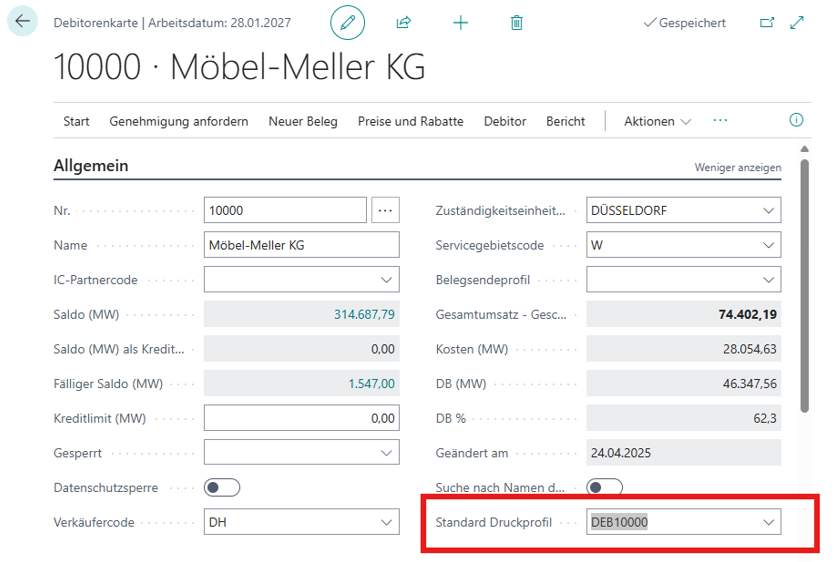Click the back arrow button
834x562 pixels.
coord(23,22)
